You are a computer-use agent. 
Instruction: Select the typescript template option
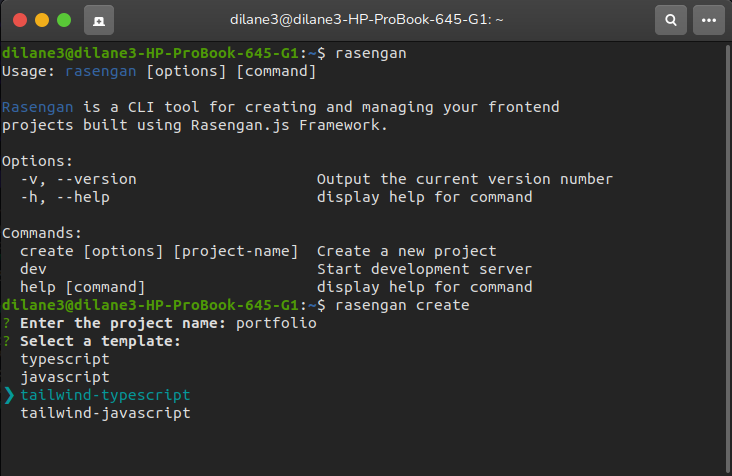[x=65, y=359]
